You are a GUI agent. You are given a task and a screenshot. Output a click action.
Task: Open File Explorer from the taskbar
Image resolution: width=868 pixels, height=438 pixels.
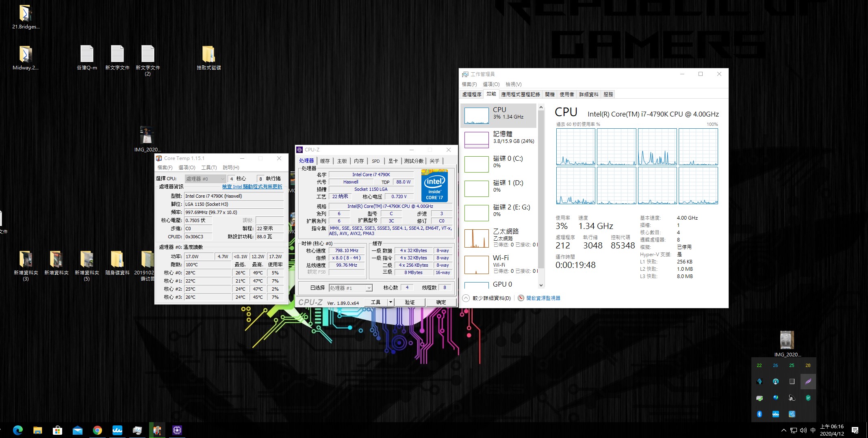(38, 430)
